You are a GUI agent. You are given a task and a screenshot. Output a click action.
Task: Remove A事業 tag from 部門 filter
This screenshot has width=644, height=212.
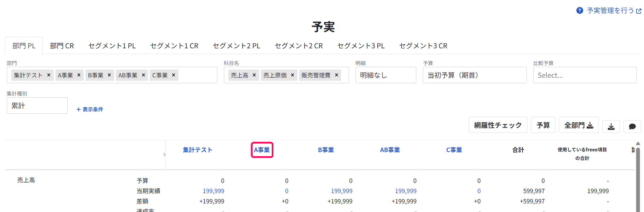pyautogui.click(x=79, y=75)
